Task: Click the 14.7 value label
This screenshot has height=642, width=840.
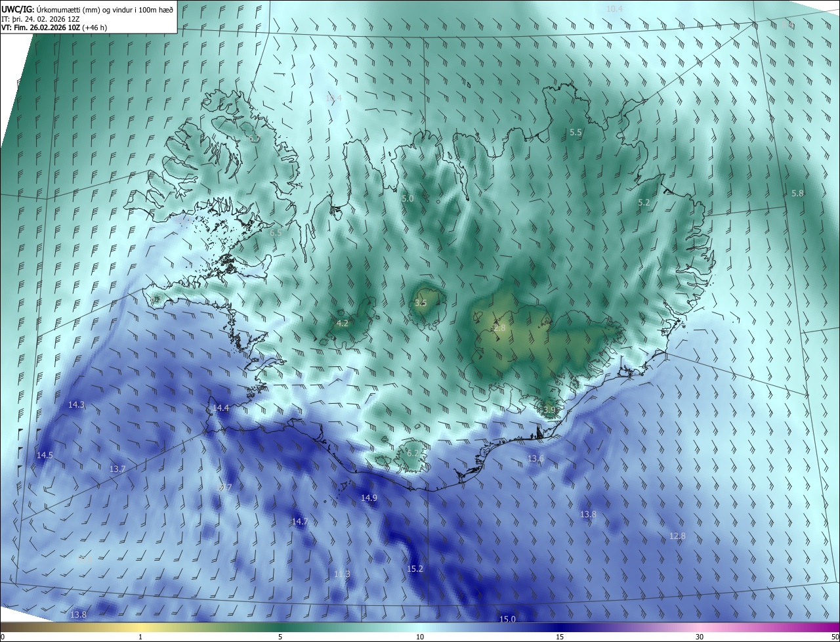Action: 299,521
